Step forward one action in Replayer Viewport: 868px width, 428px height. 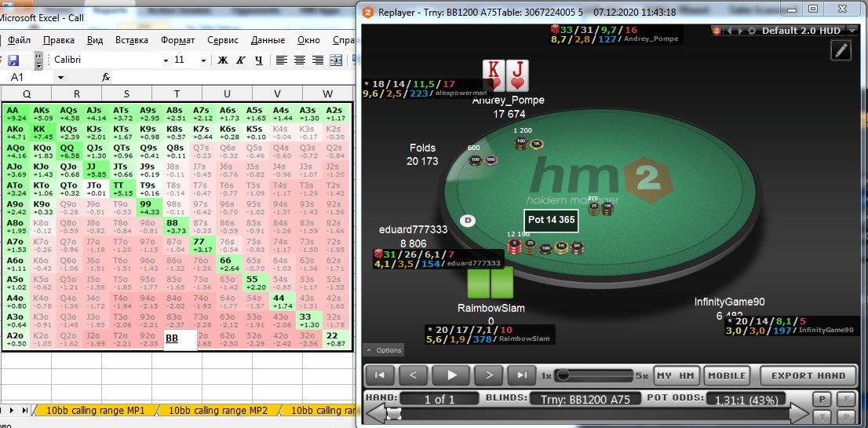coord(490,375)
